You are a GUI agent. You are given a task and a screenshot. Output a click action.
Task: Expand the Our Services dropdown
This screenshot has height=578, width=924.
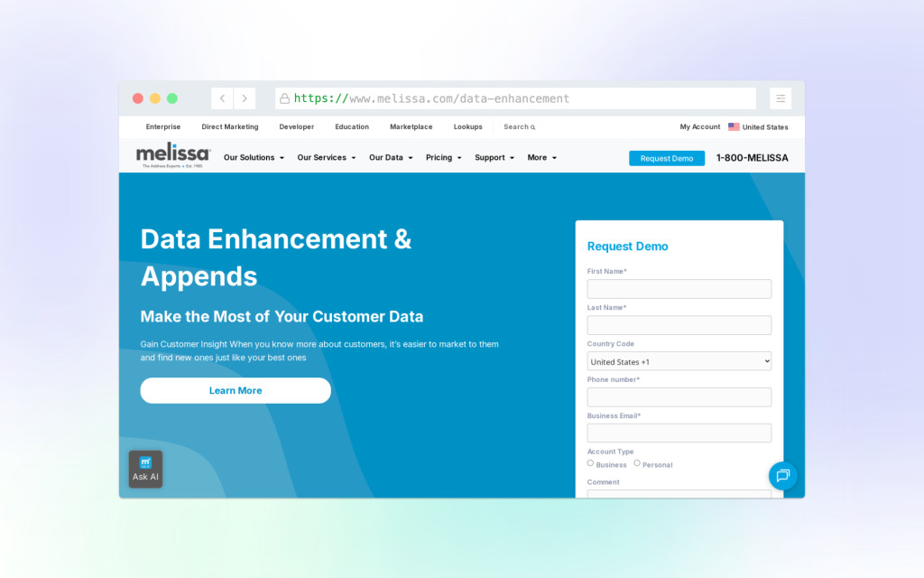327,157
